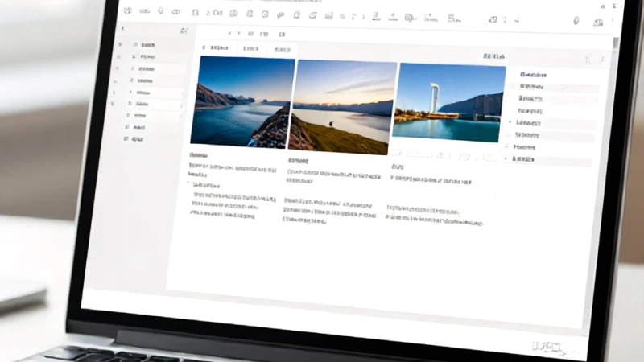The height and width of the screenshot is (362, 644).
Task: Open the fjord and mountains photo thumbnail
Action: 242,102
